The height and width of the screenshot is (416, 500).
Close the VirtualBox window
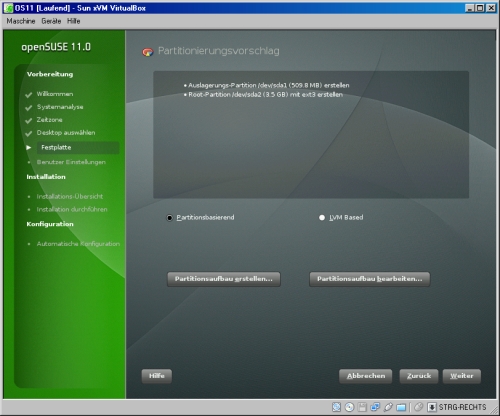click(491, 8)
